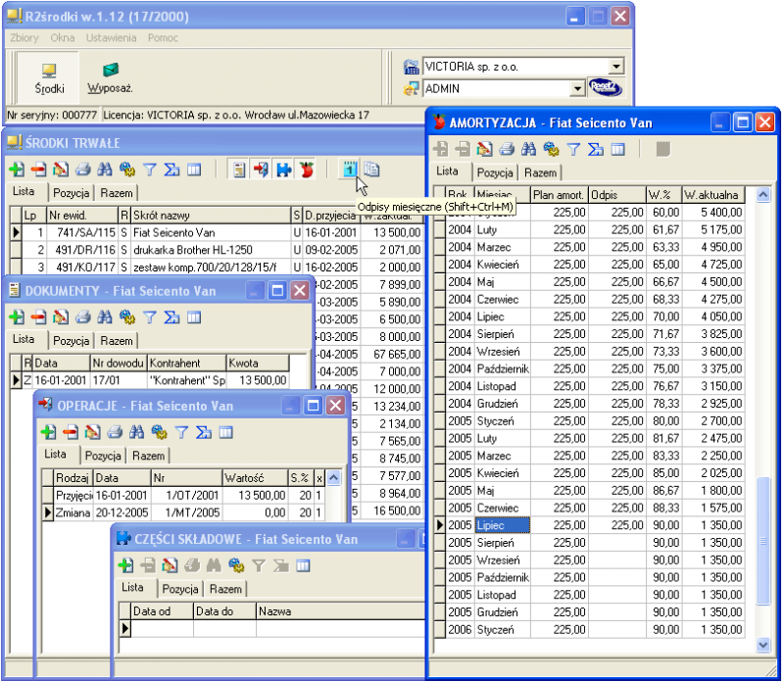The height and width of the screenshot is (681, 784).
Task: Delete icon in DOKUMENTY window toolbar
Action: 38,317
